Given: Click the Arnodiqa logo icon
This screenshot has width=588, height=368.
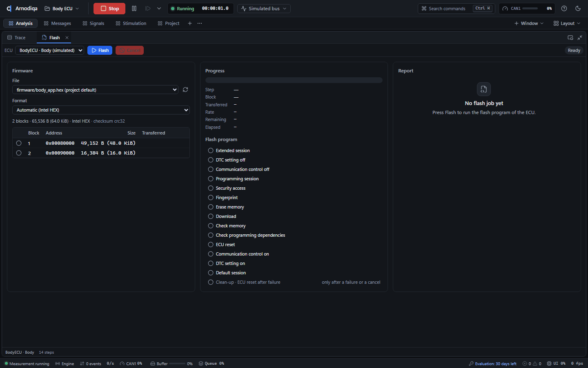Looking at the screenshot, I should click(9, 9).
